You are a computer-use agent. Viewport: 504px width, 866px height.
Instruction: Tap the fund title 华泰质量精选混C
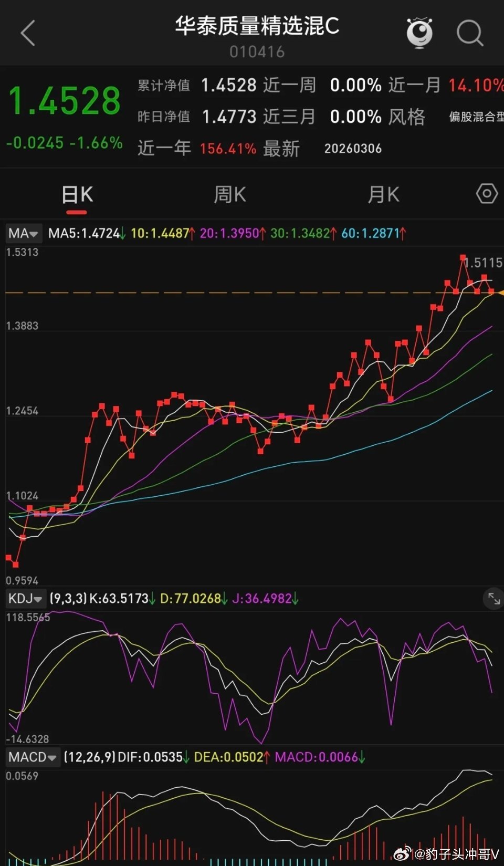[x=257, y=26]
